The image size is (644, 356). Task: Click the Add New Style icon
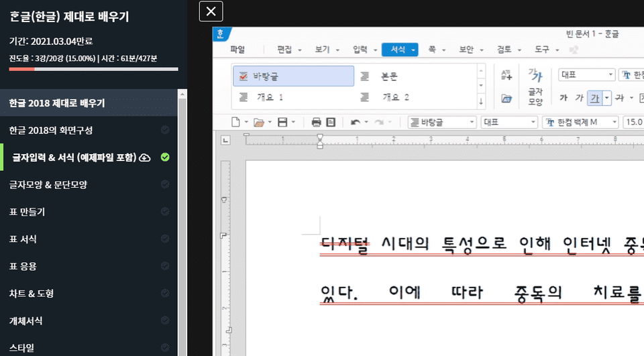pos(506,74)
